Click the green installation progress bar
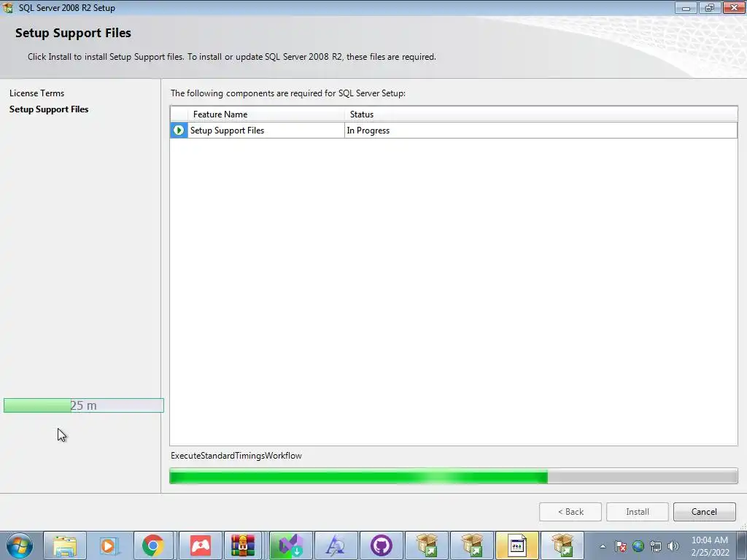The height and width of the screenshot is (560, 747). tap(454, 476)
